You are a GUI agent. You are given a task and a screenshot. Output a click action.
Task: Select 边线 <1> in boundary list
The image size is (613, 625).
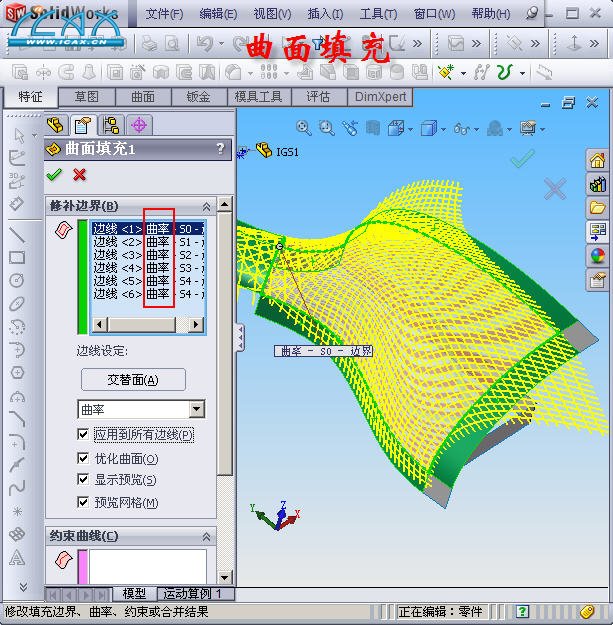point(148,229)
